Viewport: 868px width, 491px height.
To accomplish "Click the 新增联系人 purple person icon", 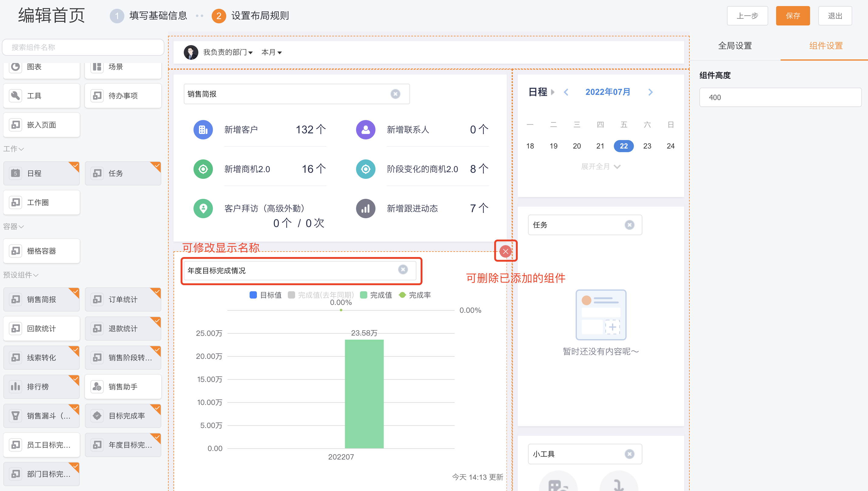I will pos(366,129).
